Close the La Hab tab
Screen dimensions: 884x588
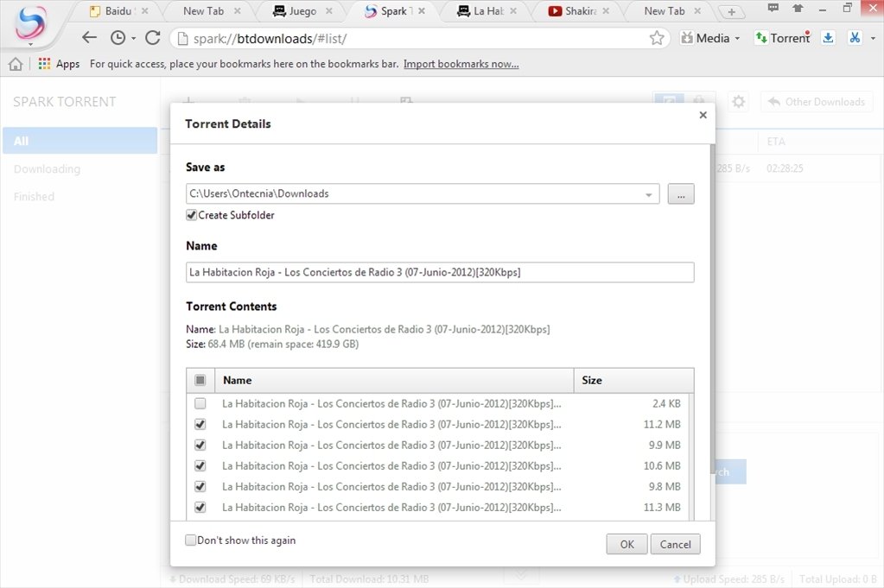pos(513,10)
